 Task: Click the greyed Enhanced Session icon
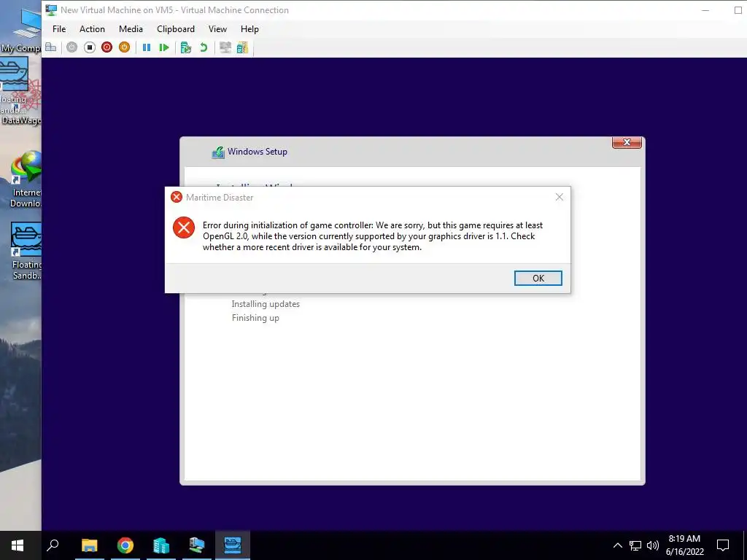pos(225,47)
